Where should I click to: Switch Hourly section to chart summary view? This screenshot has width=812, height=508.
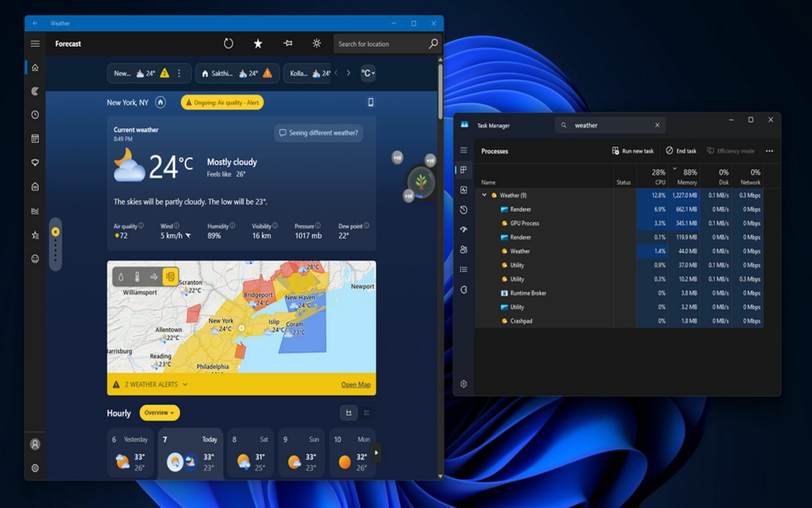(348, 413)
